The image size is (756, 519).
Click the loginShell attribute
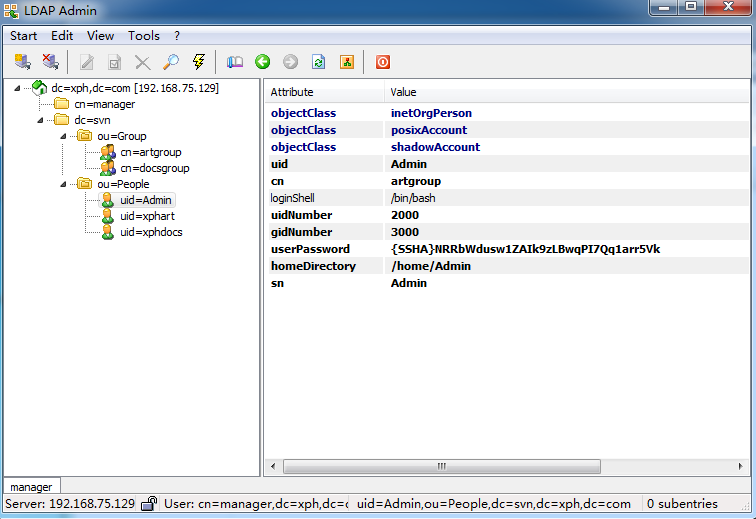pyautogui.click(x=292, y=198)
